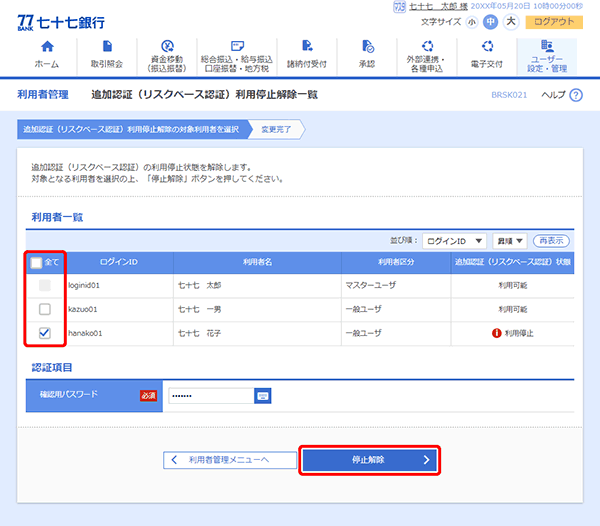Set font size to 小
The width and height of the screenshot is (600, 526).
472,22
